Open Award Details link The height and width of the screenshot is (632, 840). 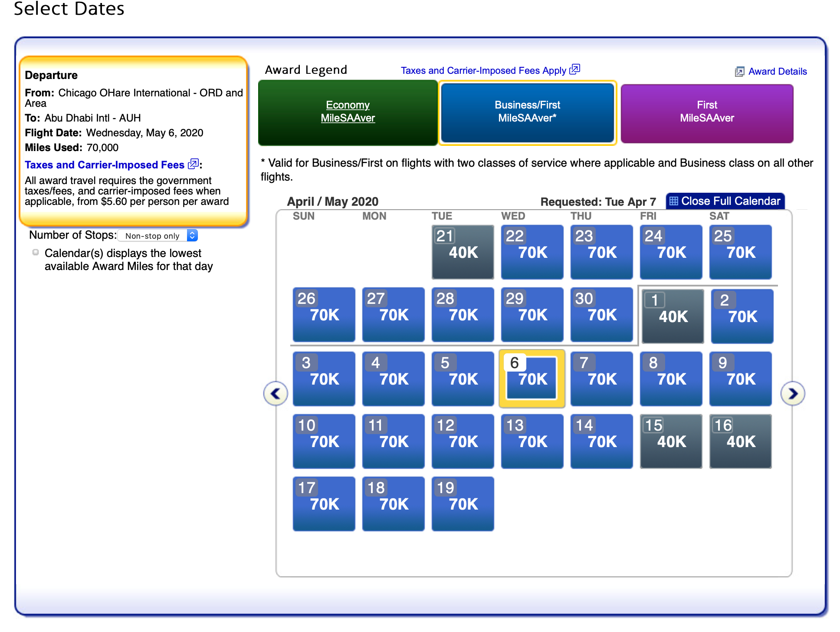pos(778,72)
